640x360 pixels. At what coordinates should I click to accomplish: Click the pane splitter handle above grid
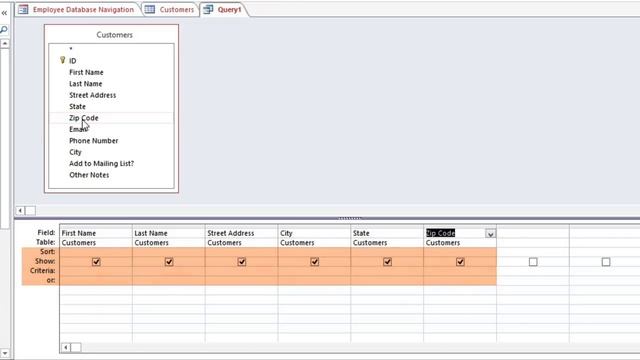pyautogui.click(x=349, y=218)
